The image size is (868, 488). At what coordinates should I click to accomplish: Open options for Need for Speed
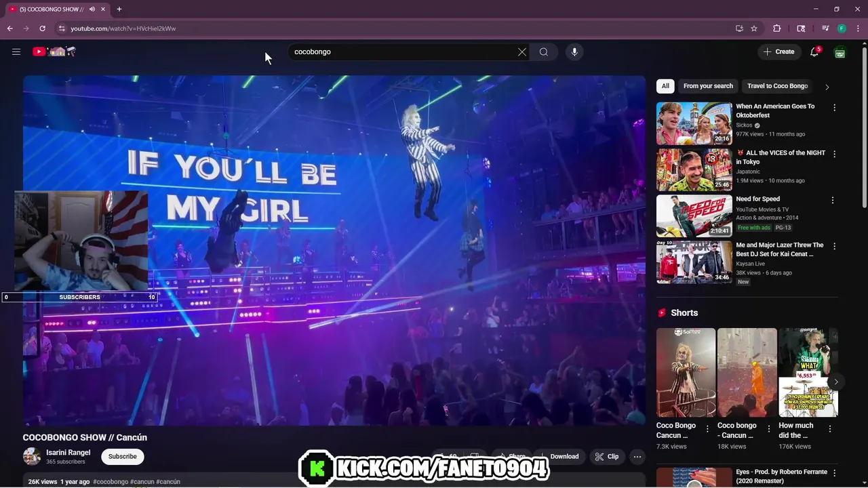coord(834,200)
